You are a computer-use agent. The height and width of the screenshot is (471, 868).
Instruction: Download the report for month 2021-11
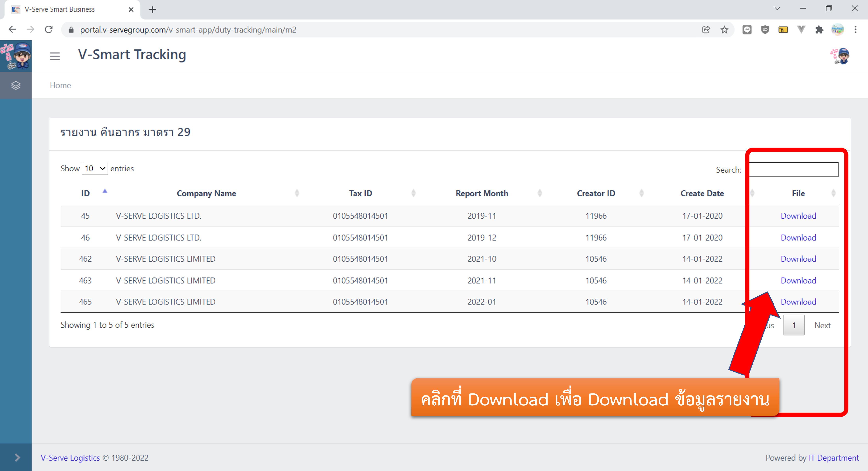[798, 280]
